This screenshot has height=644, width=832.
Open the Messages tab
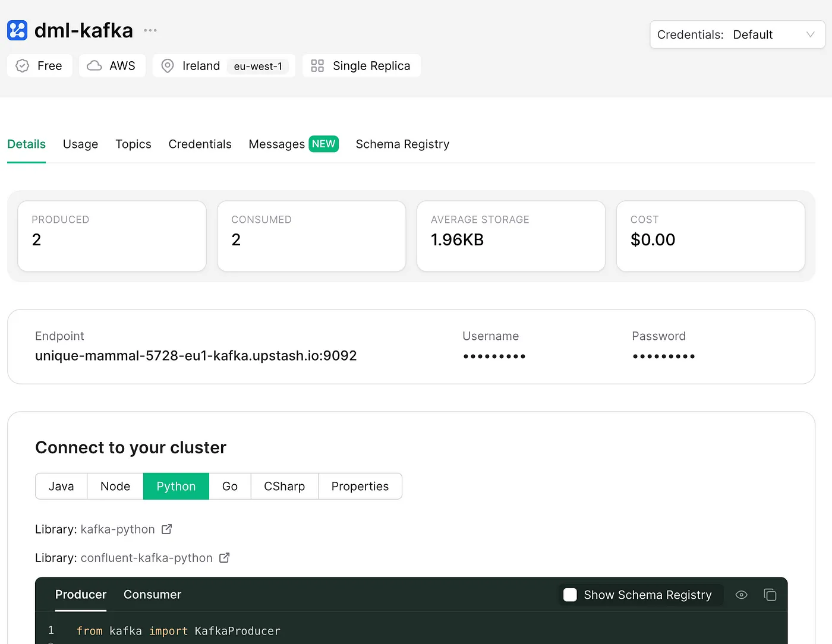(x=276, y=144)
